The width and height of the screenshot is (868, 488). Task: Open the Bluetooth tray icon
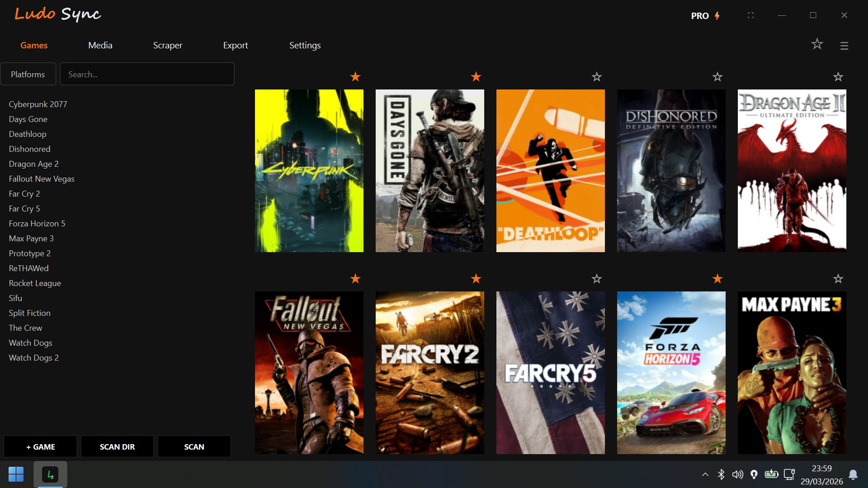(721, 474)
